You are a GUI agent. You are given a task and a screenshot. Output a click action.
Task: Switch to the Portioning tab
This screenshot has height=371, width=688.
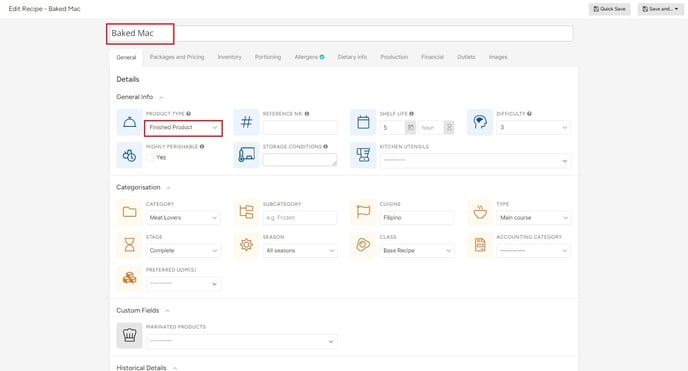pyautogui.click(x=268, y=57)
